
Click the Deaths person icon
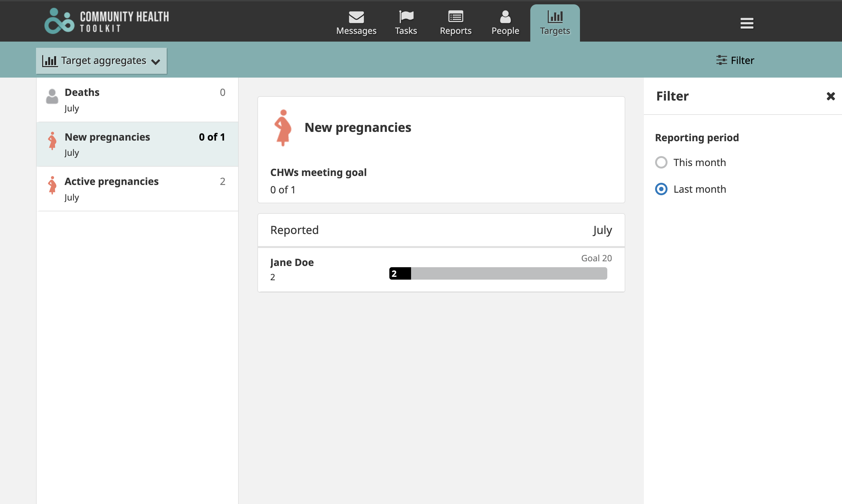pyautogui.click(x=52, y=97)
